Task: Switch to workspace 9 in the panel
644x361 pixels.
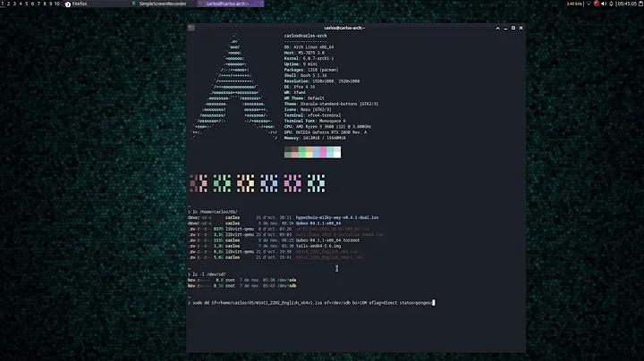Action: coord(50,4)
